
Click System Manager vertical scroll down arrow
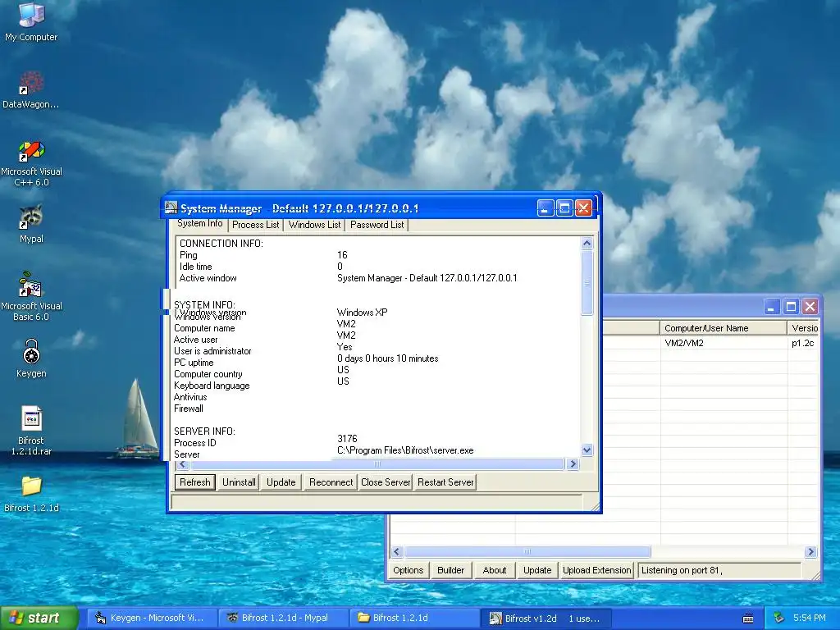(587, 450)
